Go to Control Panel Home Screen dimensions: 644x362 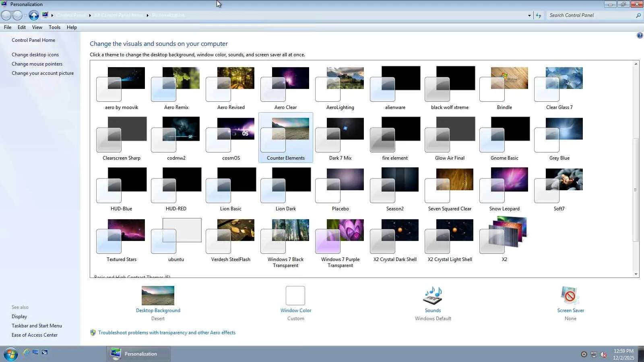point(33,40)
